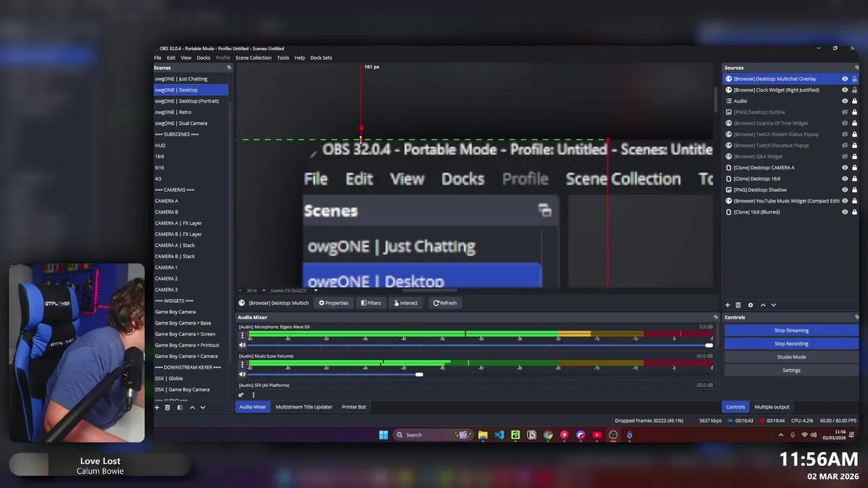Switch to the Printer Bot tab

click(x=354, y=407)
